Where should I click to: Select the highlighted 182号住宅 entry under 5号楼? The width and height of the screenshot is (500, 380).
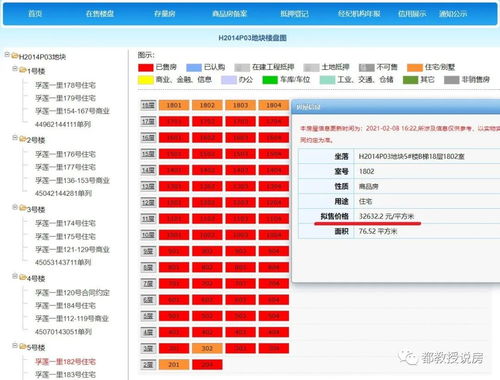click(x=65, y=362)
